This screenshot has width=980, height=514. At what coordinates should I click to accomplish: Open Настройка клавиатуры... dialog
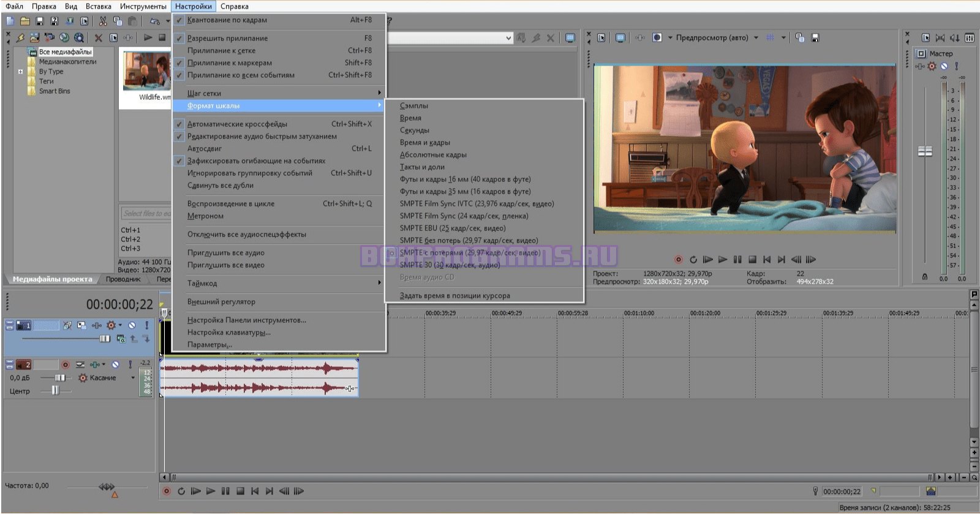click(279, 332)
